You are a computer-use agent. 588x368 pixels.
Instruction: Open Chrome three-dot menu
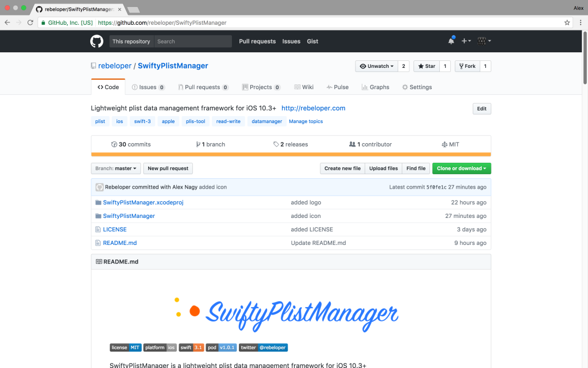[581, 22]
